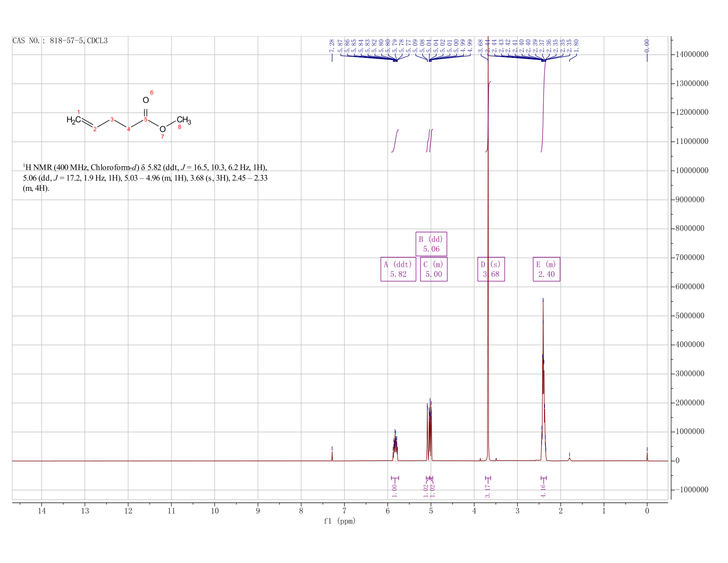Click the x-axis tick label 10
728x563 pixels.
214,511
